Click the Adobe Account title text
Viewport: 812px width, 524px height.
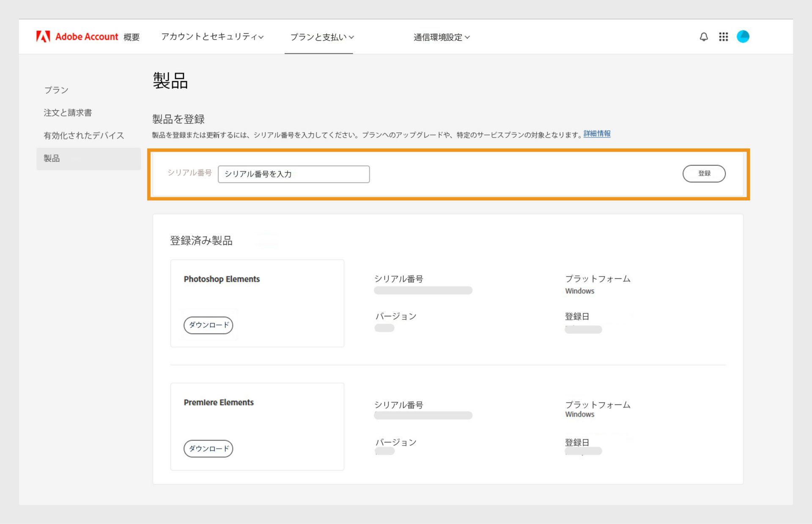tap(87, 37)
